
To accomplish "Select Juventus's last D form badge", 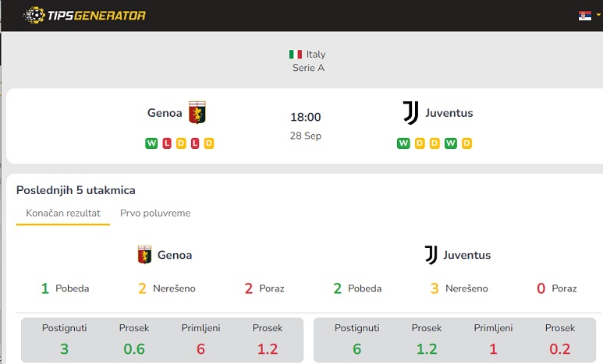I will click(466, 143).
